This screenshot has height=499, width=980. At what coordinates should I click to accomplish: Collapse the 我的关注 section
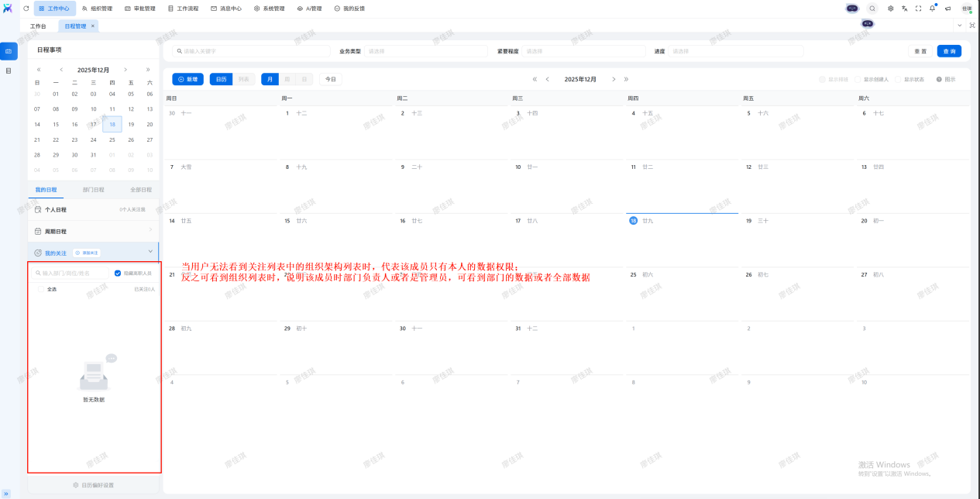tap(150, 252)
